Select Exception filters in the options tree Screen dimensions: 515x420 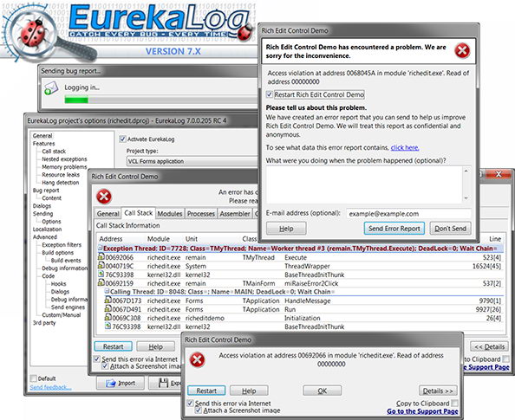62,245
